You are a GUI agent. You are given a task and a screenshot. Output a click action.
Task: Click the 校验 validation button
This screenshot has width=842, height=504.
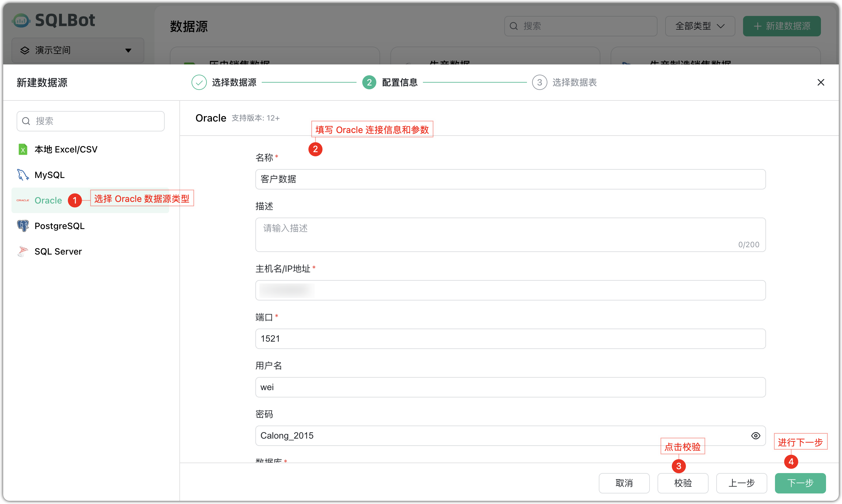[683, 483]
